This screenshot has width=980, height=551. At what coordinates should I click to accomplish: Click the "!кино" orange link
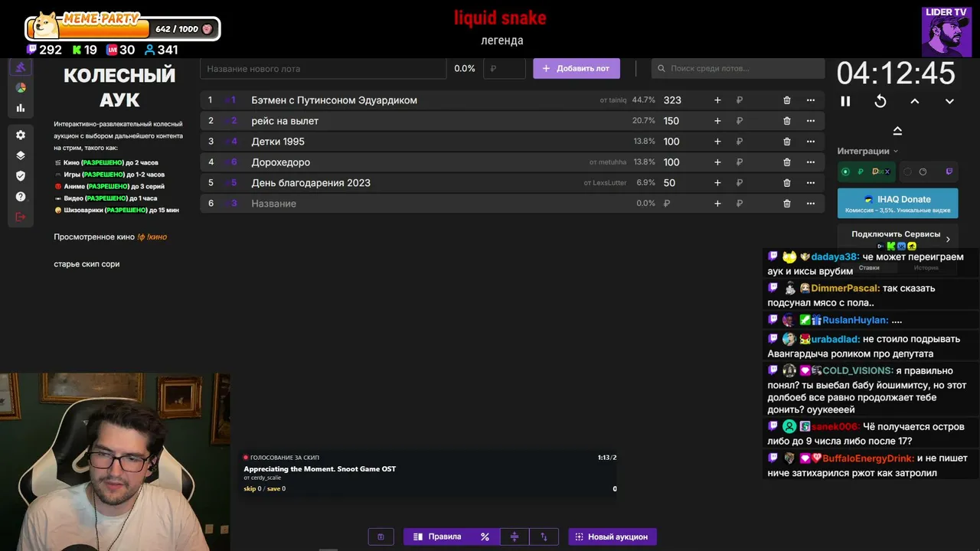[156, 237]
